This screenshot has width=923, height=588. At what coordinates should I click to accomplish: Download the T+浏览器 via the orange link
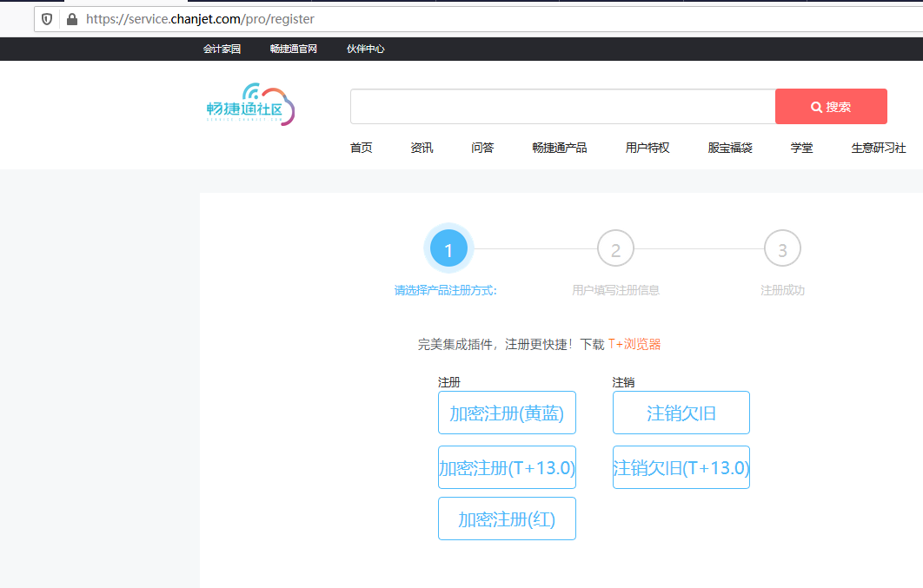[x=634, y=344]
